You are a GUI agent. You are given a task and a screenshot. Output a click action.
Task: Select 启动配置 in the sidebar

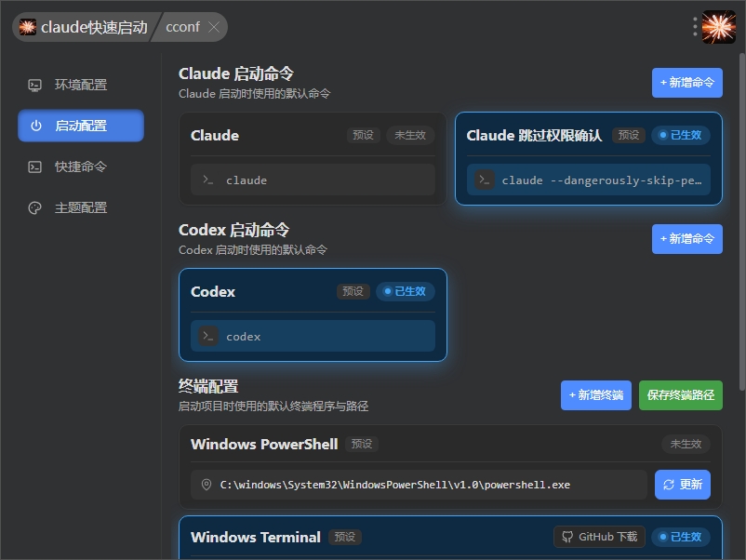[x=81, y=126]
